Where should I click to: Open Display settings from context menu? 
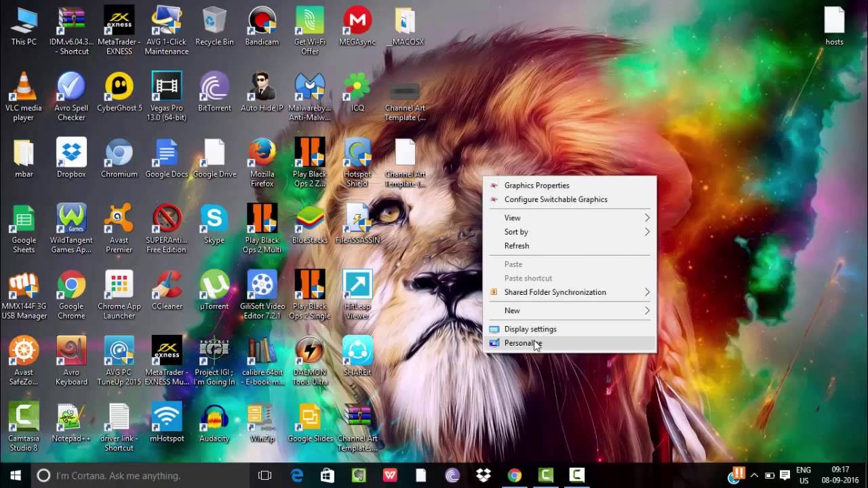point(530,329)
